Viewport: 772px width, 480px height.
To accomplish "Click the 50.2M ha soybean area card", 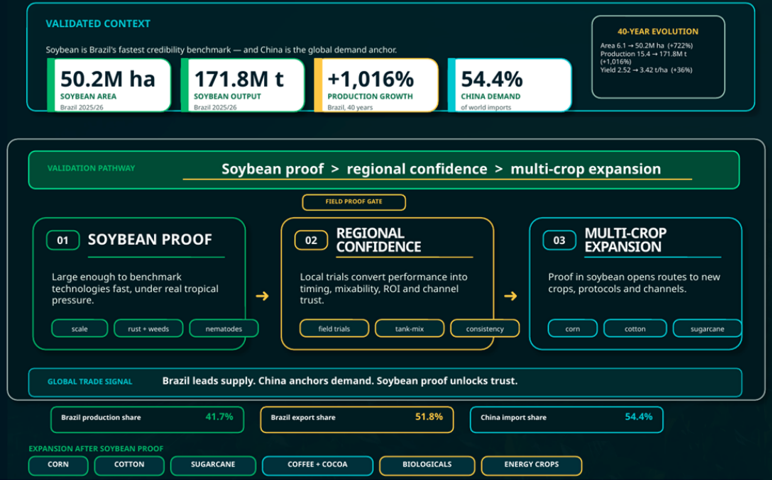I will click(109, 85).
